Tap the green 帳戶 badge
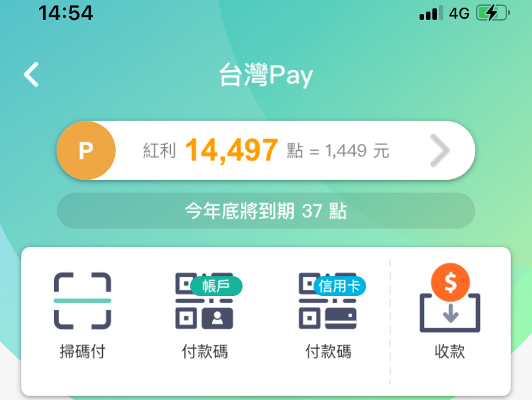 (217, 286)
